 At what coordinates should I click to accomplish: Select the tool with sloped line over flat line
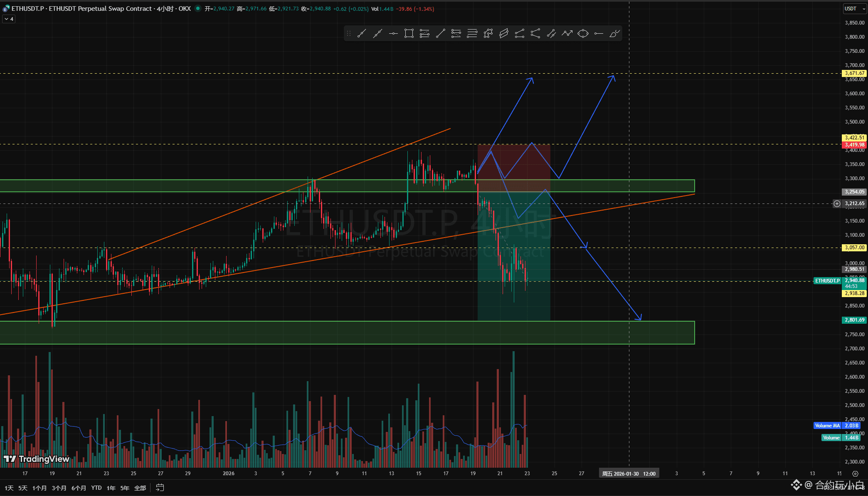[x=520, y=34]
